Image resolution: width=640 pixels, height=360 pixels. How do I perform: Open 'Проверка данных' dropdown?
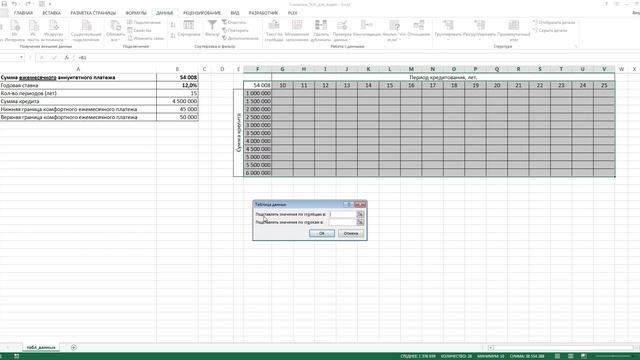click(342, 31)
